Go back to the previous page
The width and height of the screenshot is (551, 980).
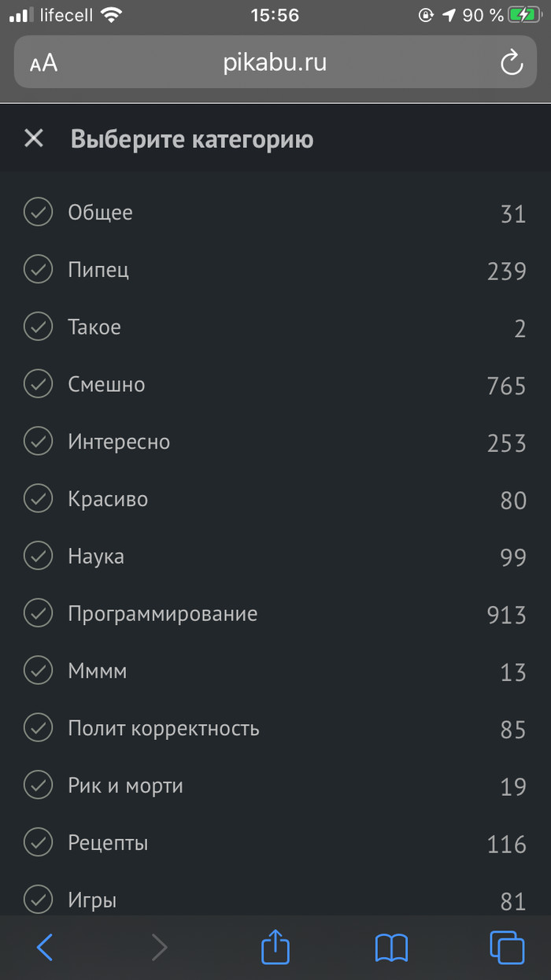tap(45, 947)
